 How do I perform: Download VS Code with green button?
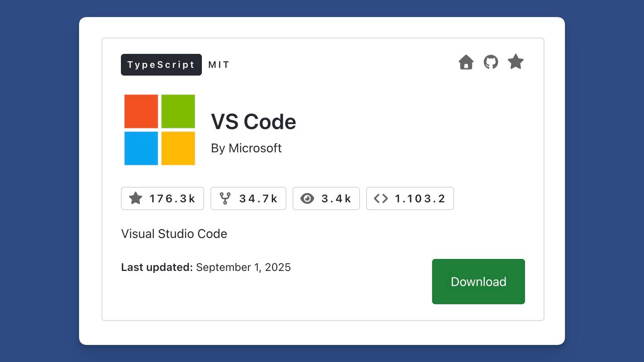[x=479, y=281]
